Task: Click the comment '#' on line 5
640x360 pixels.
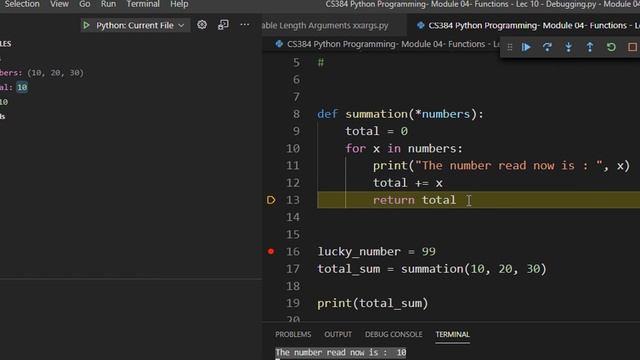Action: [321, 63]
